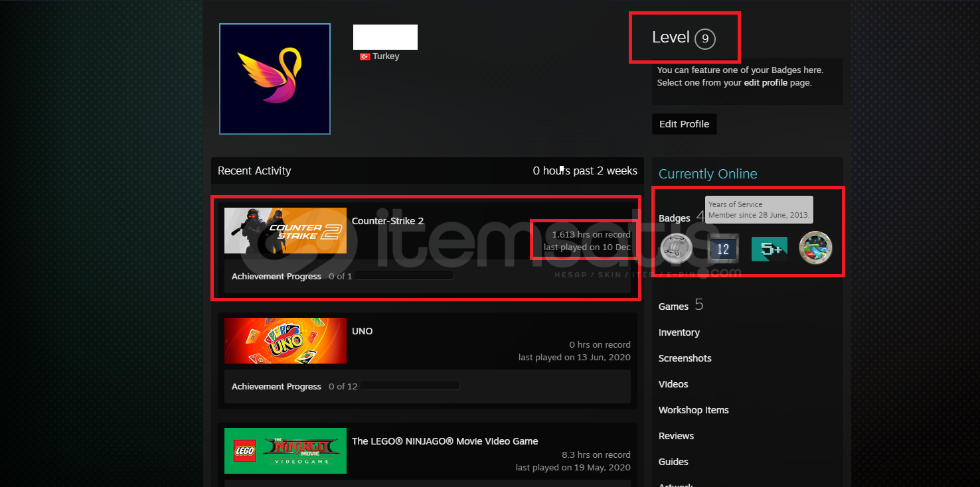Screen dimensions: 980x487
Task: Click the Edit Profile button
Action: pyautogui.click(x=685, y=124)
